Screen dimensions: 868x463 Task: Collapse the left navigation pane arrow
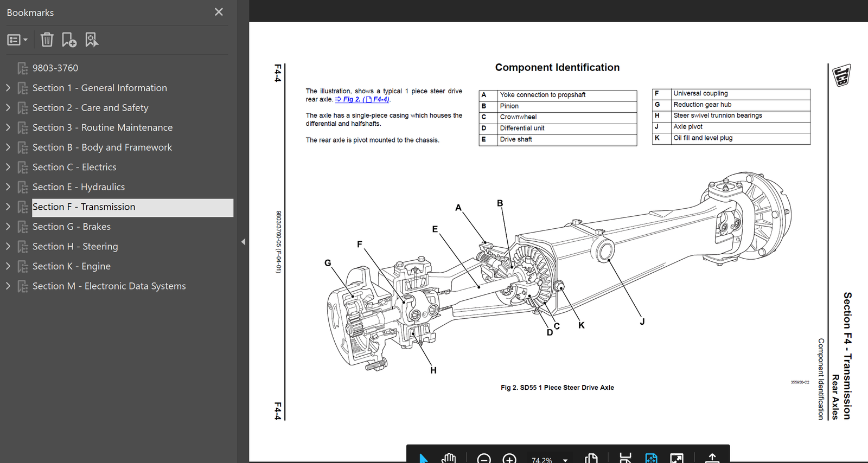243,242
